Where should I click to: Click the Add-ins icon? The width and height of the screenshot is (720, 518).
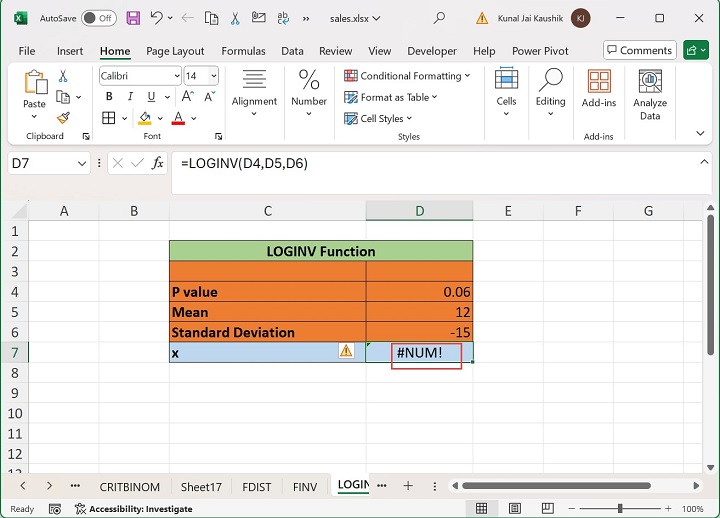(599, 81)
